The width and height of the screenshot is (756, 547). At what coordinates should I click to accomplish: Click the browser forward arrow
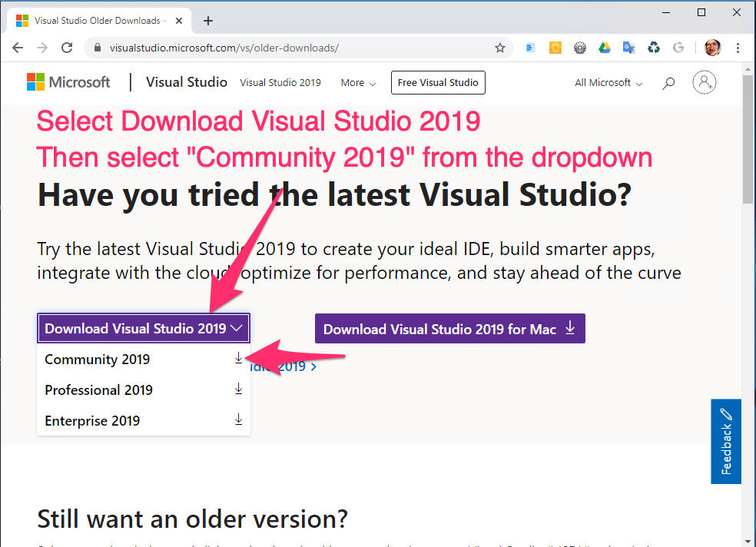pos(42,48)
